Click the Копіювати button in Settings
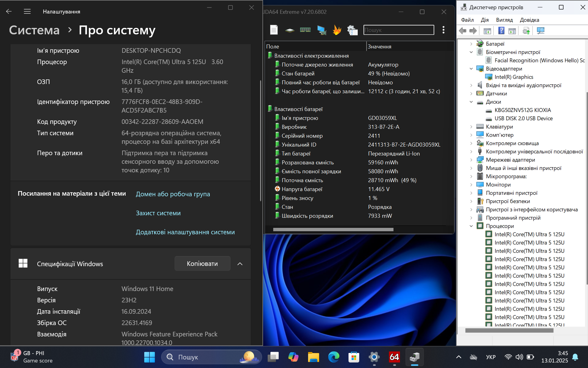The image size is (588, 368). point(202,264)
